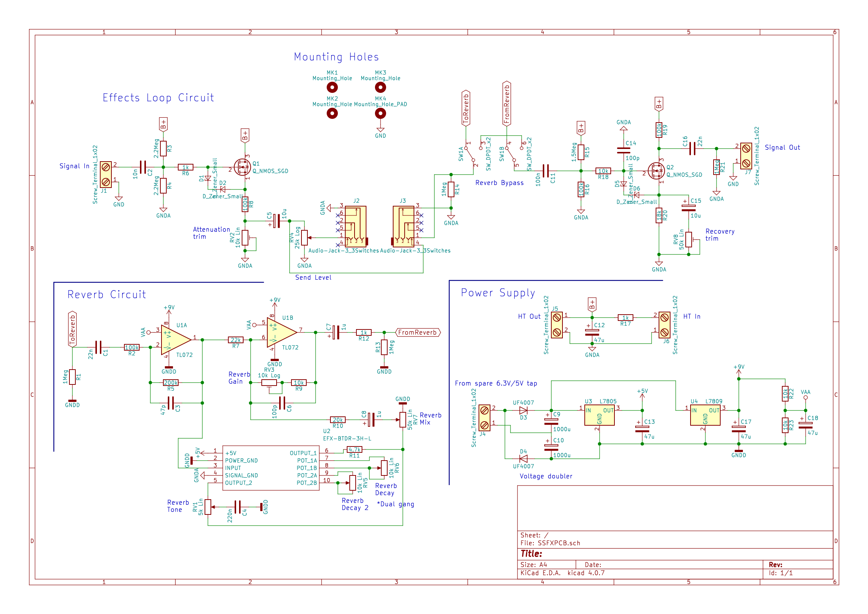
Task: Click the MK4 mounting hole pad
Action: click(x=380, y=113)
